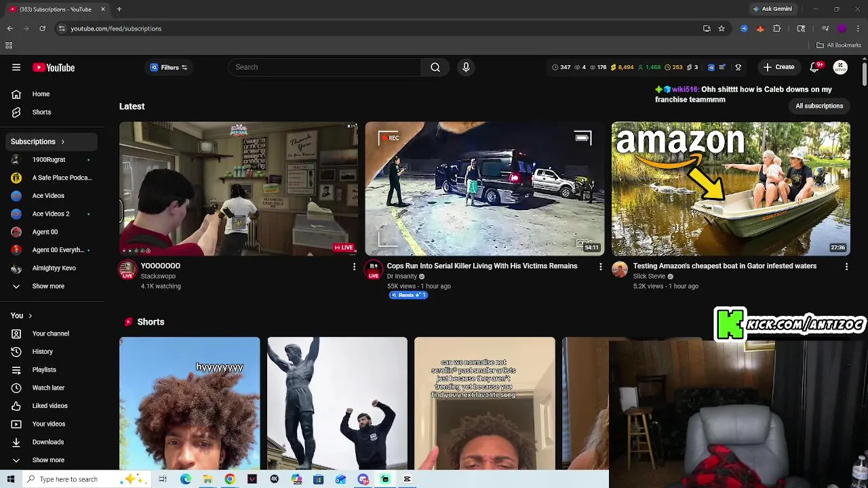The image size is (868, 488).
Task: Open the Chrome apps grid icon
Action: [x=9, y=45]
